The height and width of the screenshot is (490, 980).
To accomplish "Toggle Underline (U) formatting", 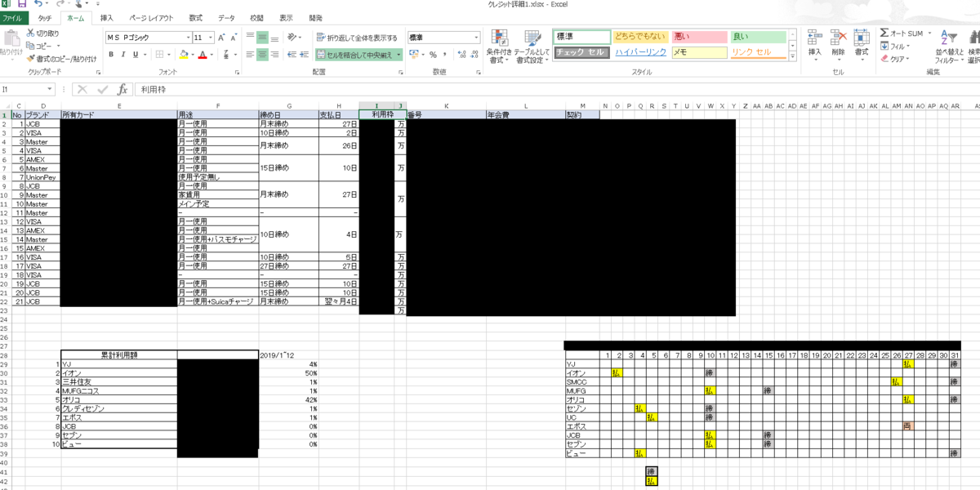I will [x=136, y=55].
